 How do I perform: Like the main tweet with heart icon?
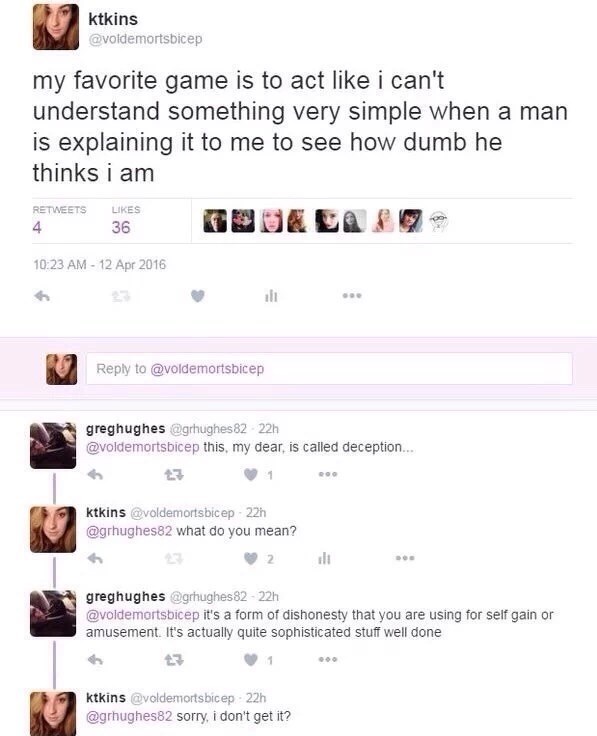click(198, 296)
